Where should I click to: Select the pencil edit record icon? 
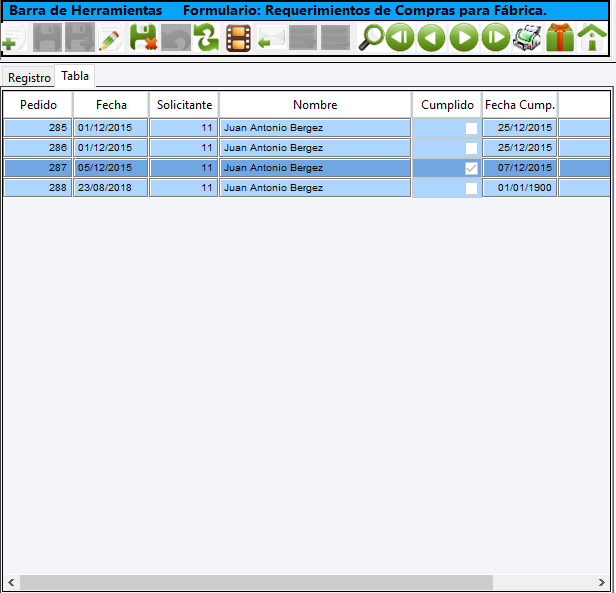pyautogui.click(x=110, y=38)
